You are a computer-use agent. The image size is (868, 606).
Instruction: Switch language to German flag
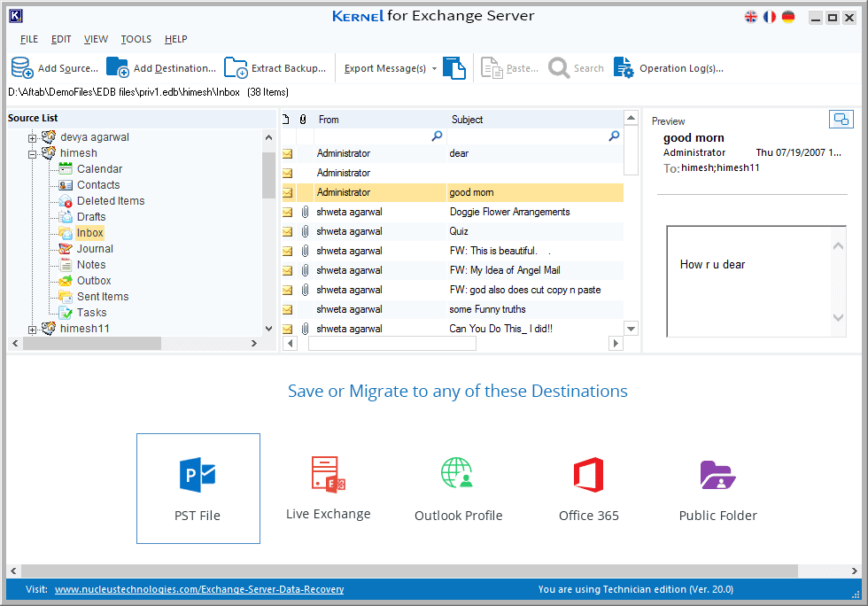(788, 17)
